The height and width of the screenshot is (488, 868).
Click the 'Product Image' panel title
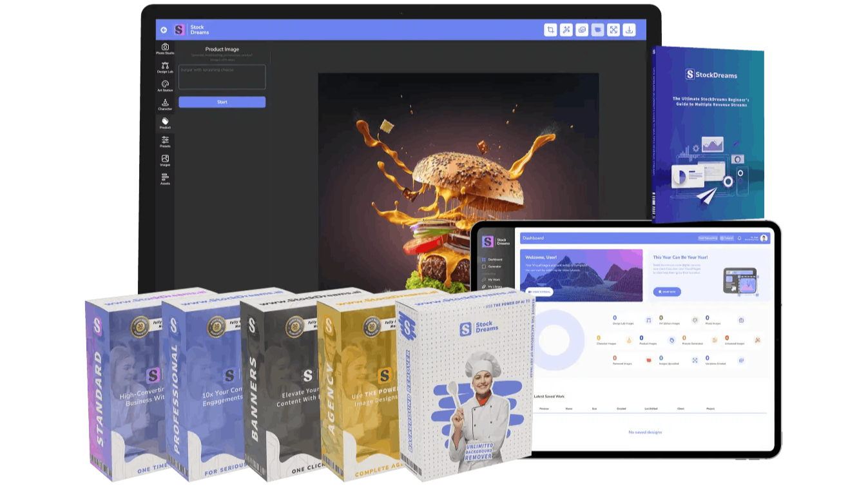point(222,49)
